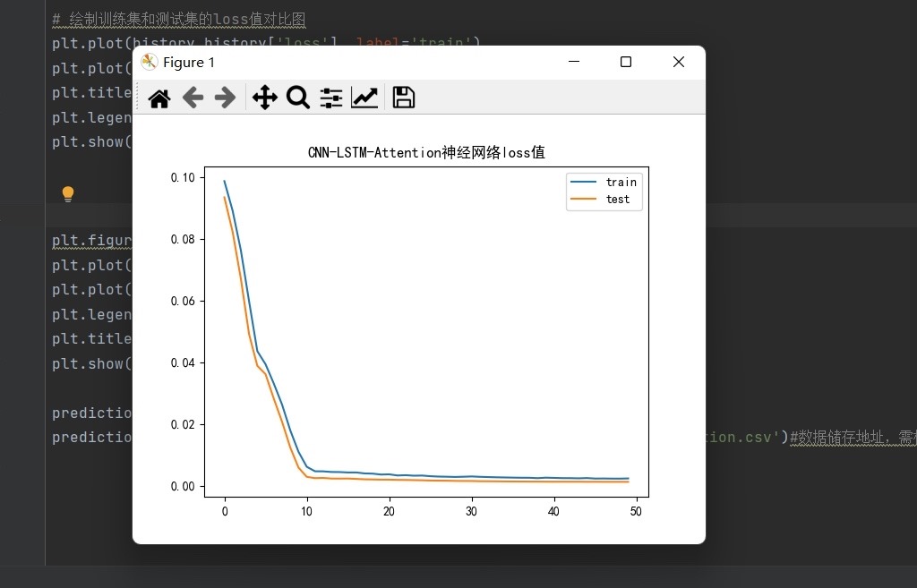
Task: Click the y-axis tick label 0.06
Action: (183, 301)
